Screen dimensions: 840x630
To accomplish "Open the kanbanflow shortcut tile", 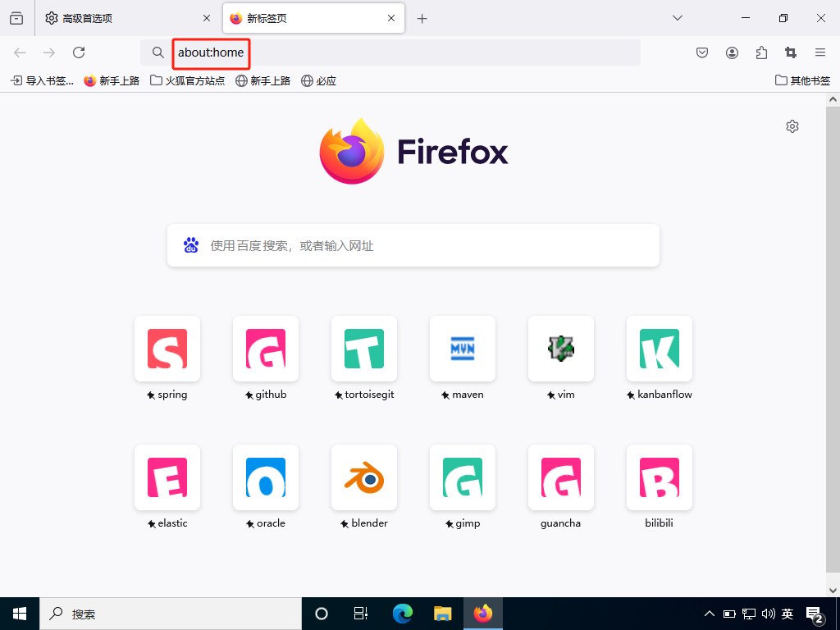I will [660, 349].
